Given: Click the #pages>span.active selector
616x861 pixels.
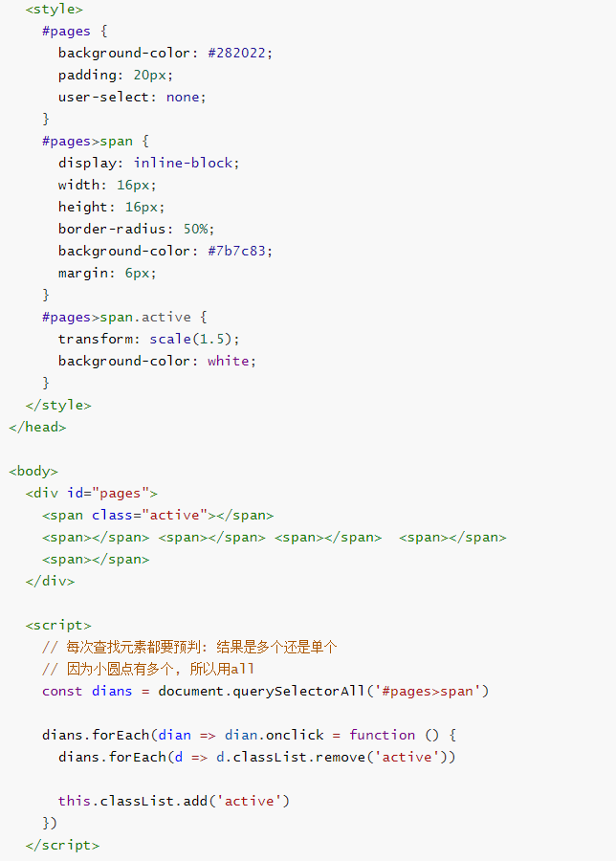Looking at the screenshot, I should point(117,317).
